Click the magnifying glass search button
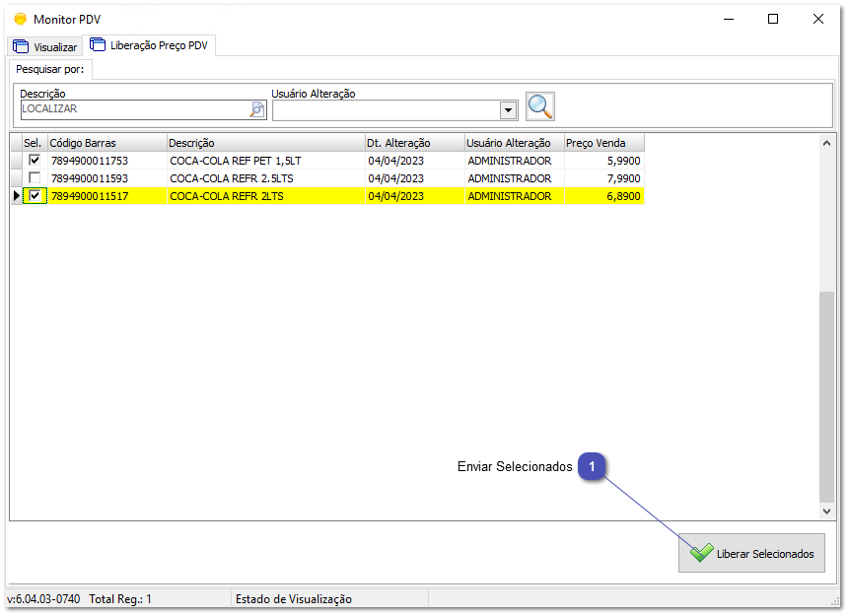The image size is (849, 616). 540,106
